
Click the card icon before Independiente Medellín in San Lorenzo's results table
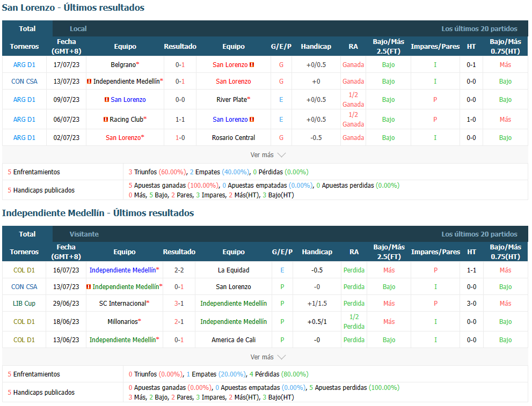tap(89, 82)
